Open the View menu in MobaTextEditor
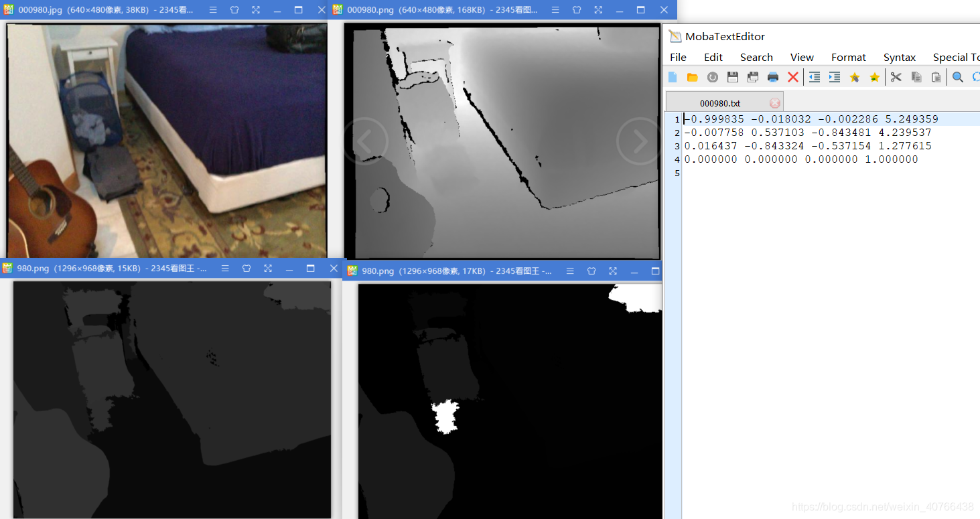Viewport: 980px width, 519px height. click(802, 57)
